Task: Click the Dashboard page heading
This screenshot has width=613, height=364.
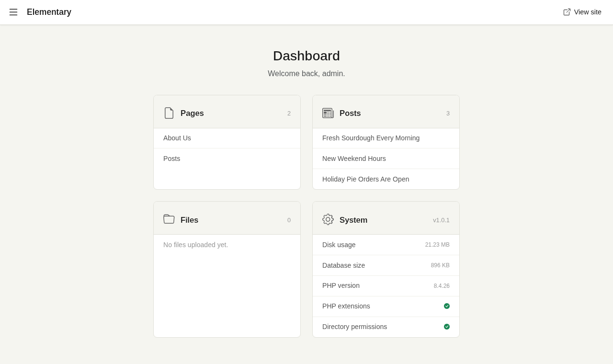Action: point(306,56)
